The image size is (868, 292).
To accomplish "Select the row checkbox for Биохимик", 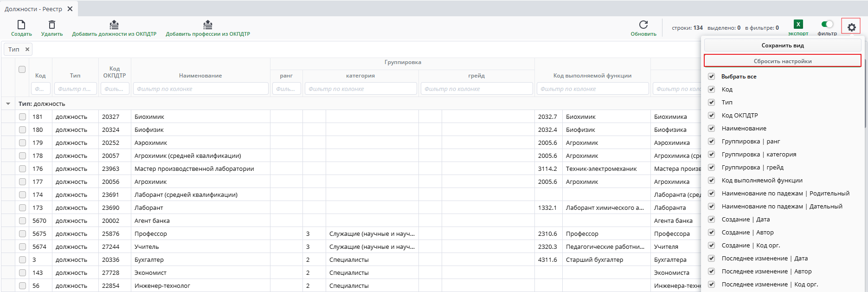I will coord(22,117).
